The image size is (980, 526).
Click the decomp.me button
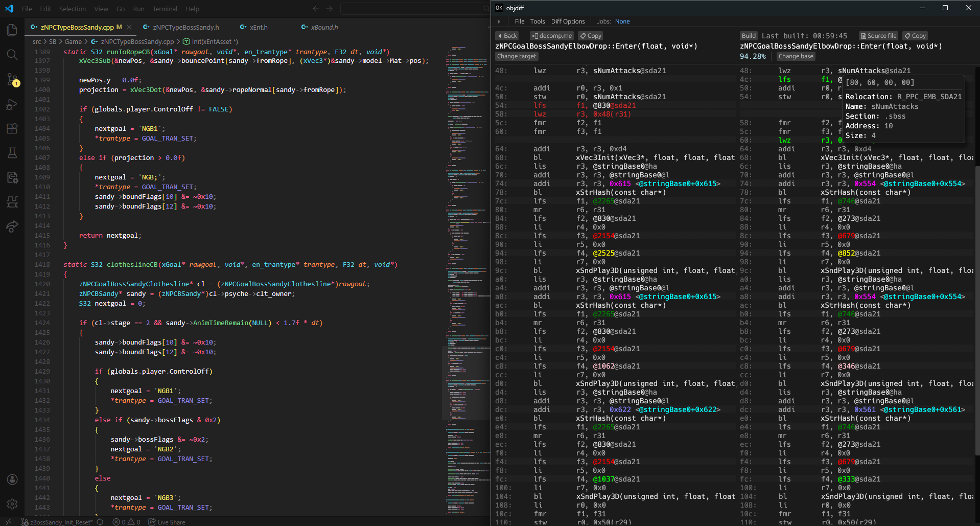pos(551,36)
